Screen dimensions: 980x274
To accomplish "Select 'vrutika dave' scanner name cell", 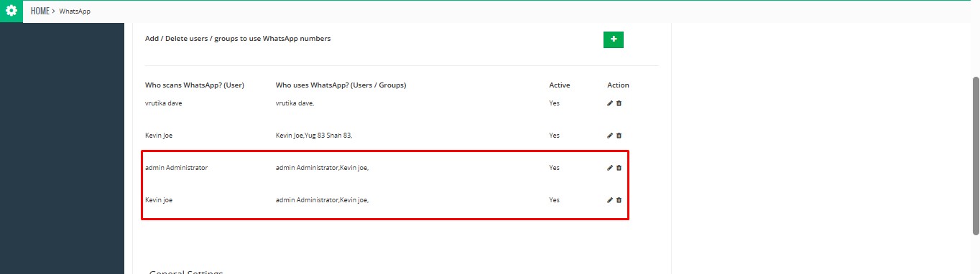I will click(x=164, y=103).
